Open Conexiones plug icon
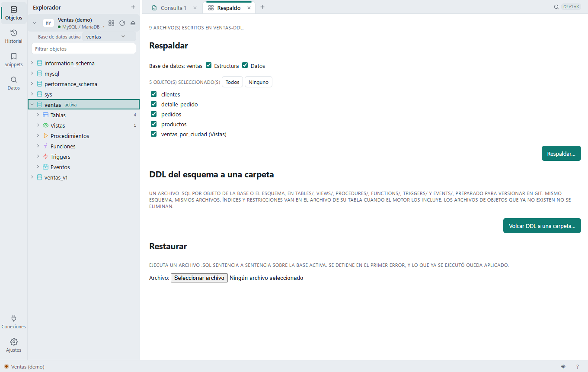The image size is (588, 372). point(13,322)
